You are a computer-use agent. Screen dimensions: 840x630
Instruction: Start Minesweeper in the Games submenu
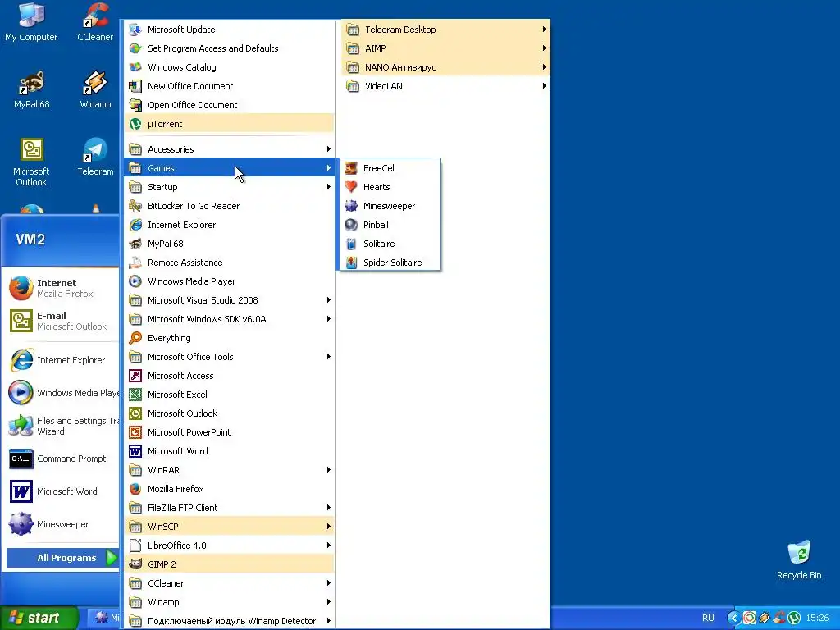tap(390, 206)
